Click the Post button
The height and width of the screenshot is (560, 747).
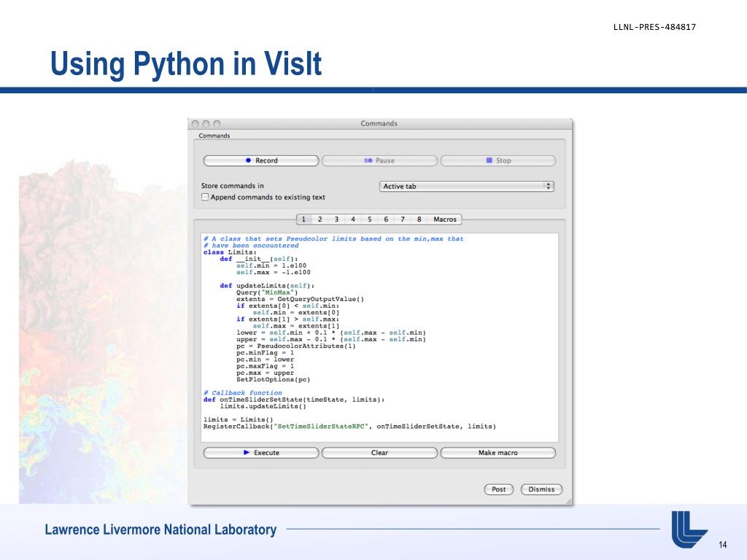[499, 489]
